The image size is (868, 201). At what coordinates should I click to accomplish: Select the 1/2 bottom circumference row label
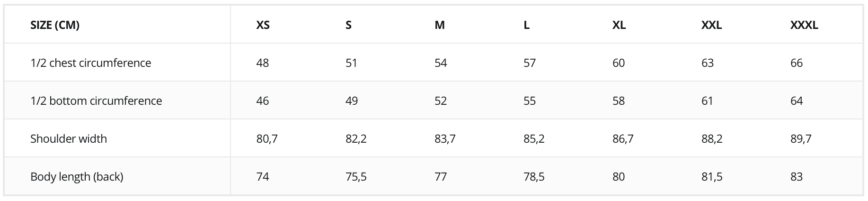(96, 100)
